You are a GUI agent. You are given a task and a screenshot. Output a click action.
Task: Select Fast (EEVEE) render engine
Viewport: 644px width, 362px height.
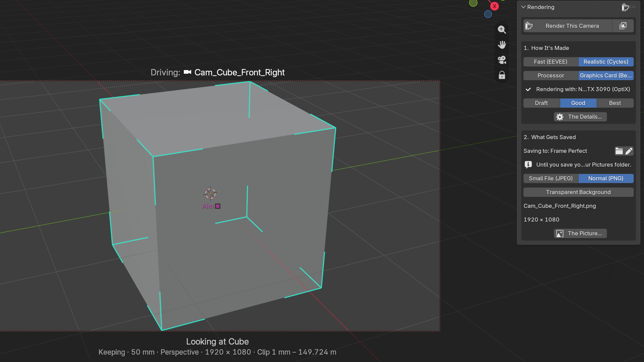click(x=551, y=62)
